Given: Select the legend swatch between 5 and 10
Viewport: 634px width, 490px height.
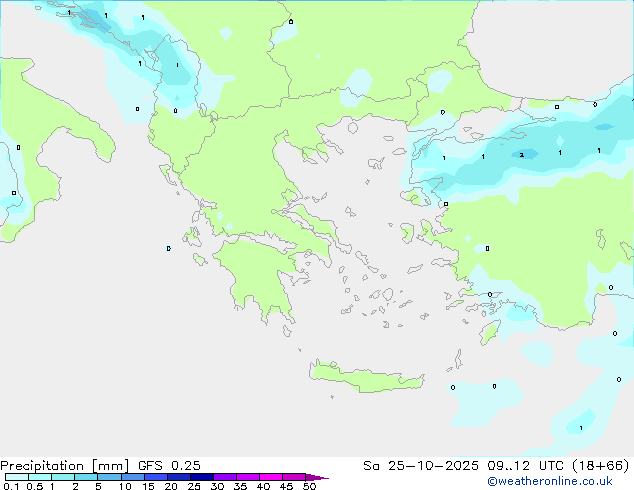Looking at the screenshot, I should click(109, 477).
